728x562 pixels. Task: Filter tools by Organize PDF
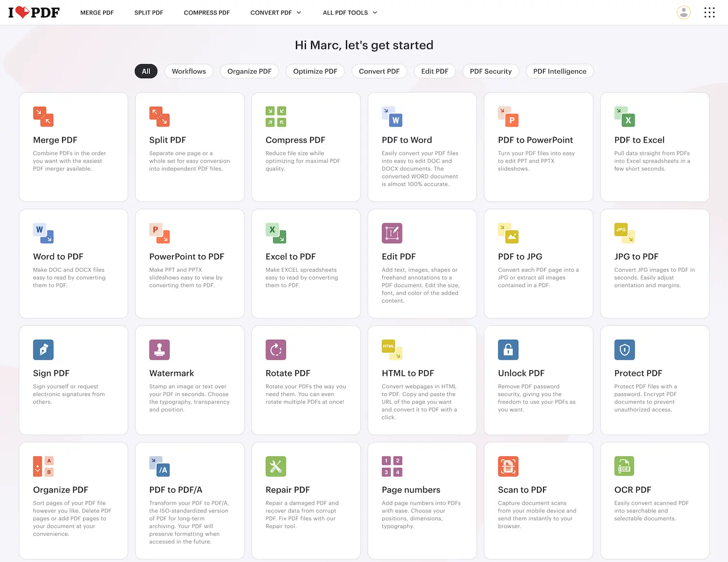pos(249,71)
